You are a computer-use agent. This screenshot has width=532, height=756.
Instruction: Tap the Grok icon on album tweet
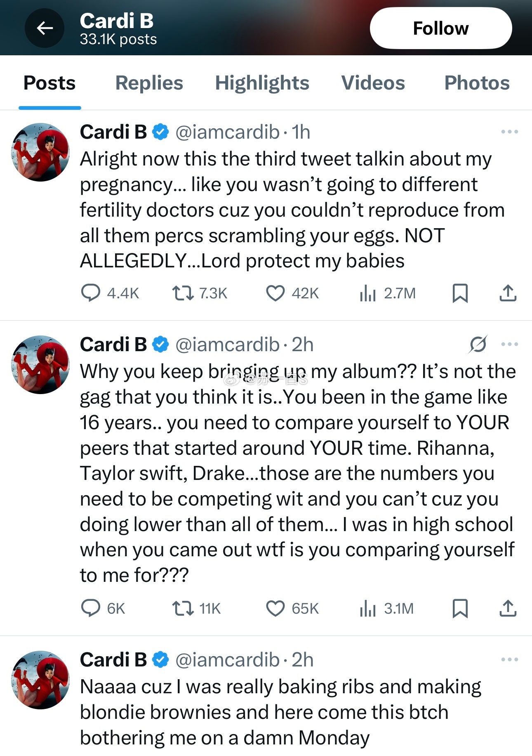pos(478,344)
